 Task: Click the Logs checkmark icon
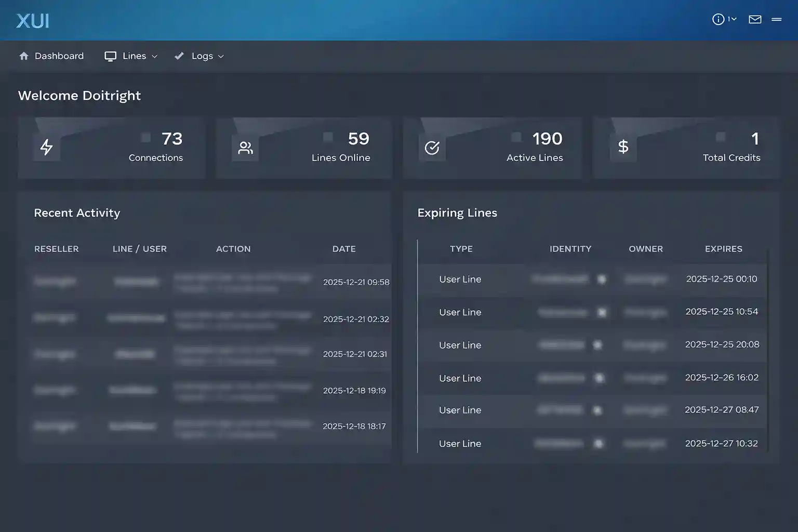click(x=179, y=56)
